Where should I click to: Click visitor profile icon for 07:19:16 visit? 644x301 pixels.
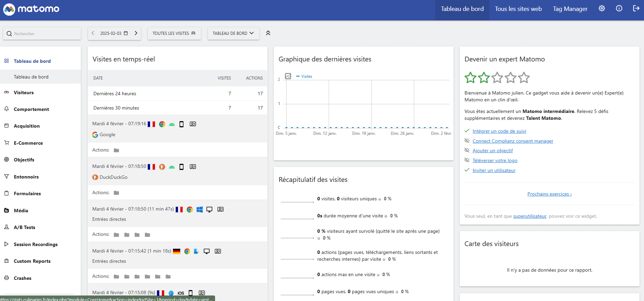point(193,124)
